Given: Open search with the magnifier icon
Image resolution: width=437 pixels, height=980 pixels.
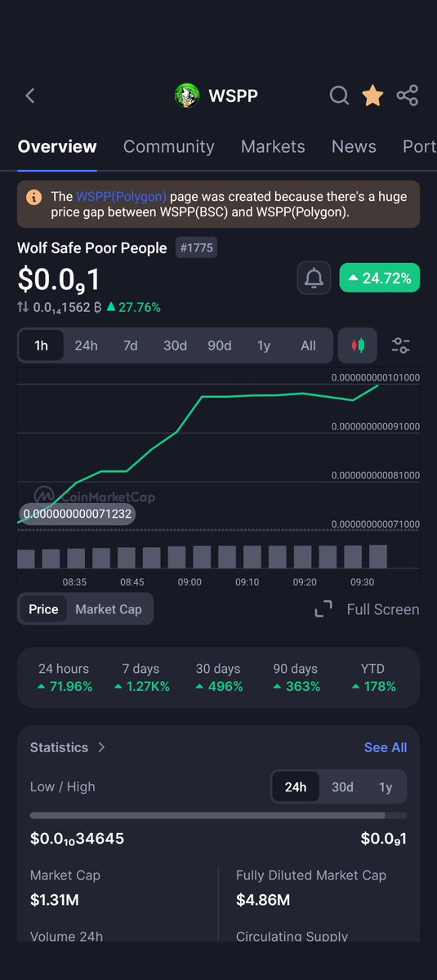Looking at the screenshot, I should [x=339, y=96].
